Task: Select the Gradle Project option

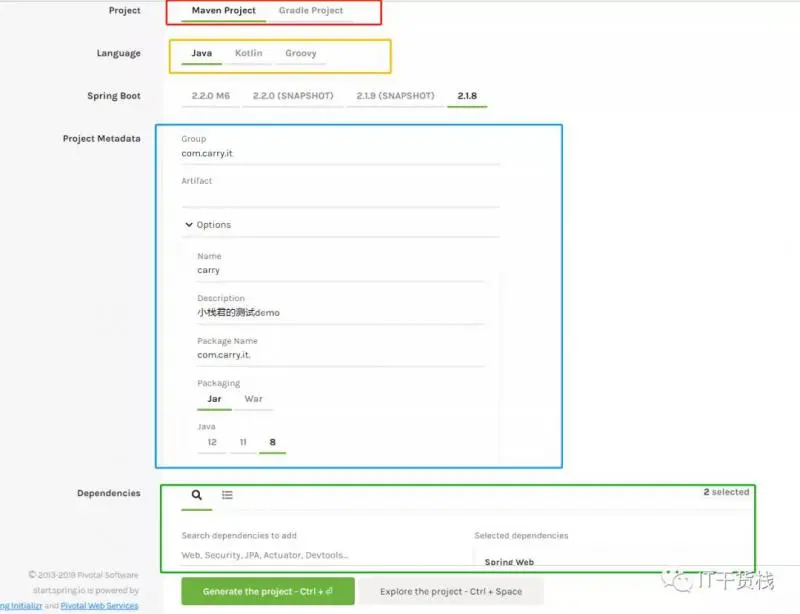Action: (x=311, y=11)
